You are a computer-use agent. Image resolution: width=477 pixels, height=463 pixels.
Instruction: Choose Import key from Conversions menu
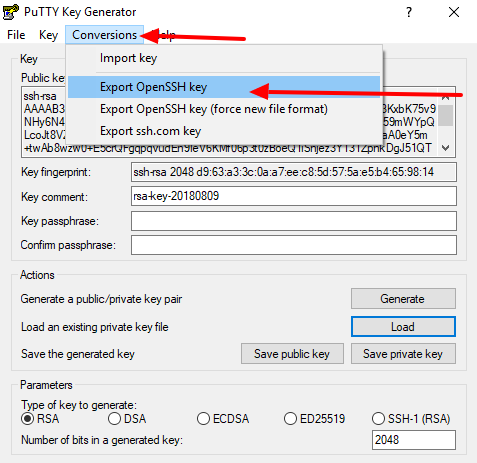[224, 58]
